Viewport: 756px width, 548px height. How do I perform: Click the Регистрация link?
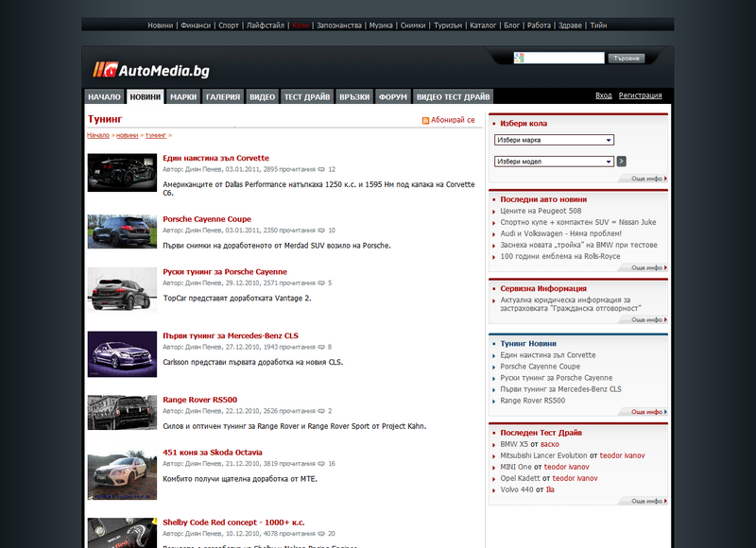click(x=641, y=95)
